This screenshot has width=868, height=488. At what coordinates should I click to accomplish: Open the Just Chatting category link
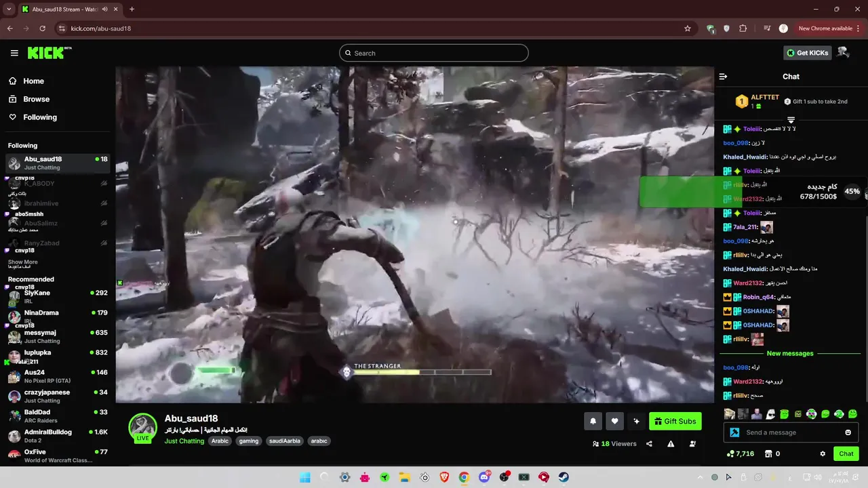184,441
